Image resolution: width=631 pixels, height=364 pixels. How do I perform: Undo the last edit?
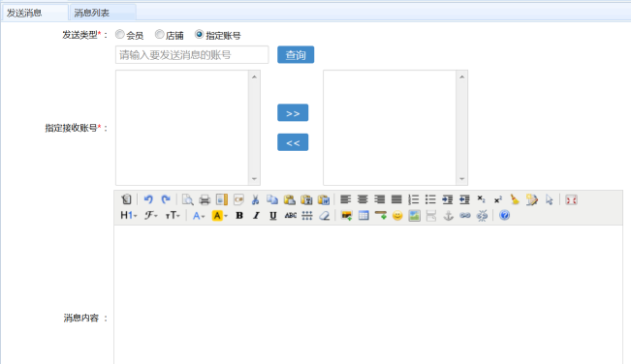tap(148, 199)
